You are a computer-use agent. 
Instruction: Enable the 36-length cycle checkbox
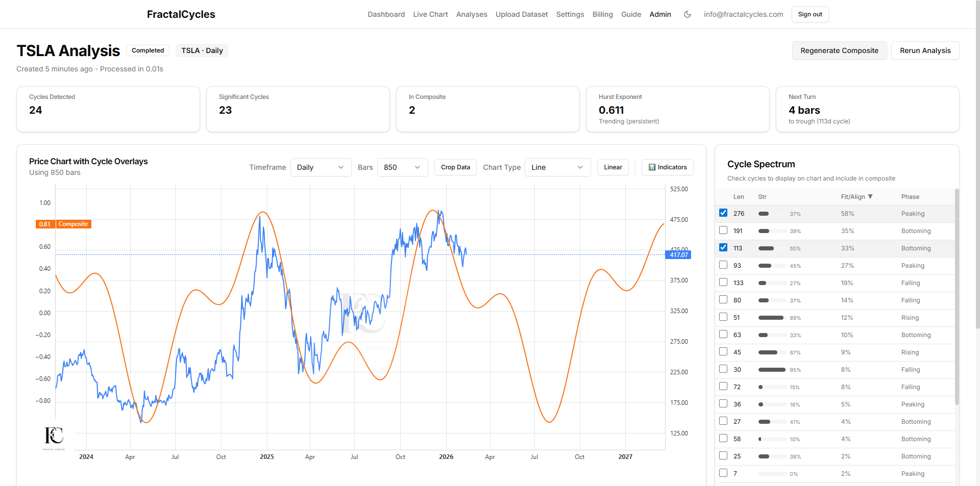(723, 404)
